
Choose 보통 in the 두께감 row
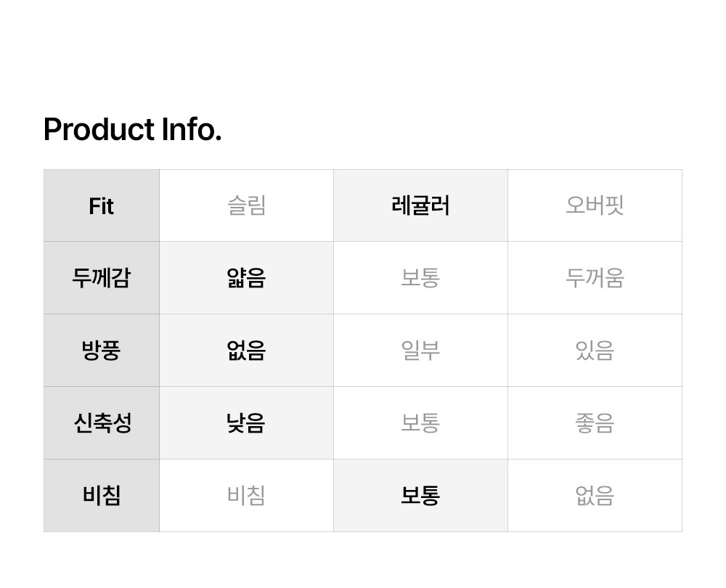[420, 278]
